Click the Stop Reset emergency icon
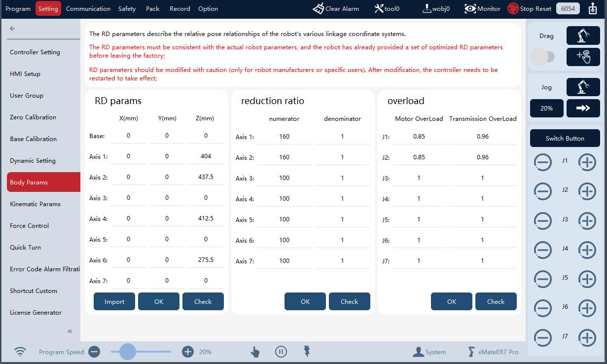This screenshot has width=607, height=364. coord(513,8)
